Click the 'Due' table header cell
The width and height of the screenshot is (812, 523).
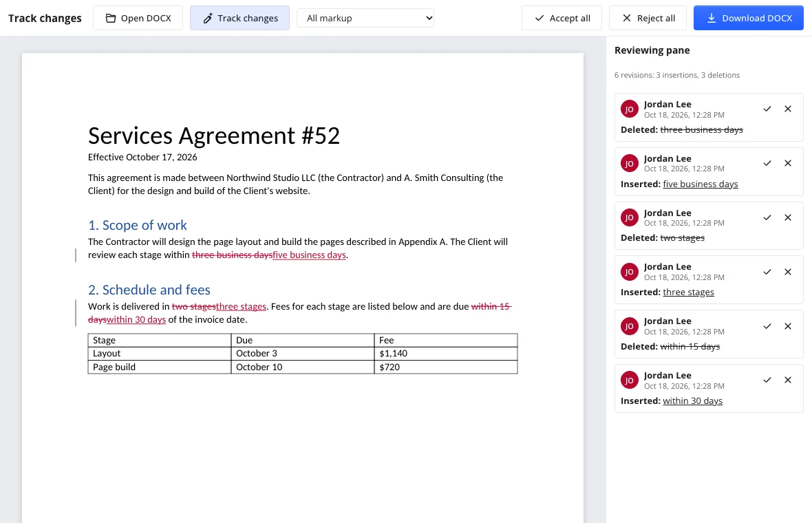coord(302,340)
